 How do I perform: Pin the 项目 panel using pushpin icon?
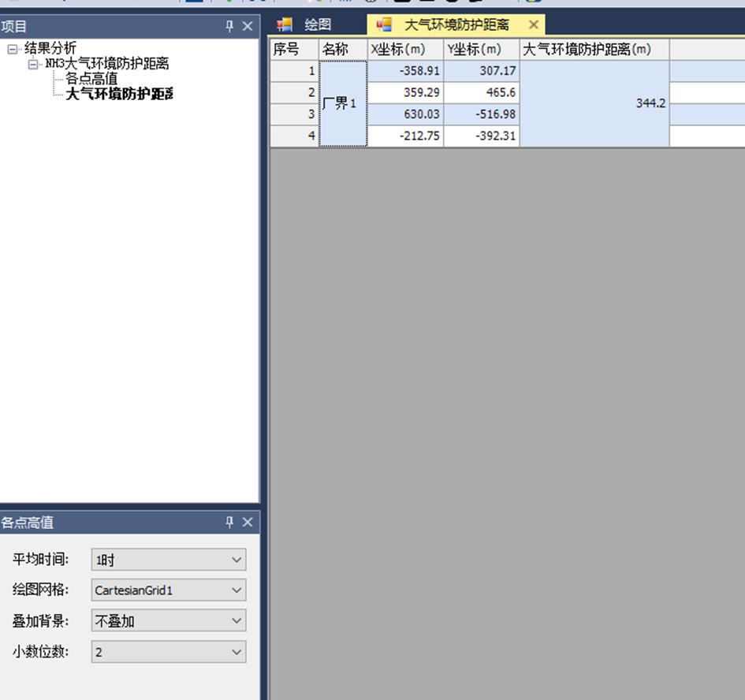pyautogui.click(x=229, y=26)
